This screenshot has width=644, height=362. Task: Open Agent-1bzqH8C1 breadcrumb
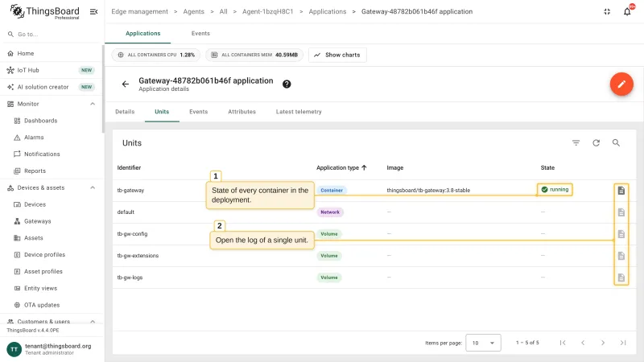click(268, 11)
